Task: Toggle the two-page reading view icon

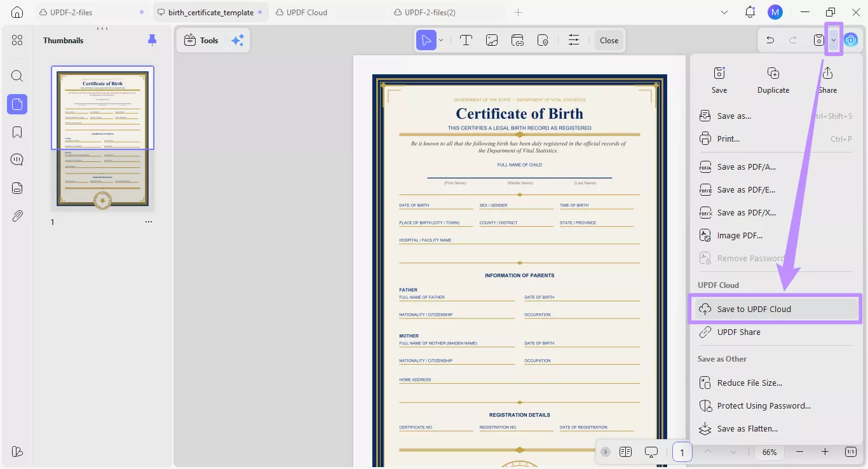Action: 625,452
